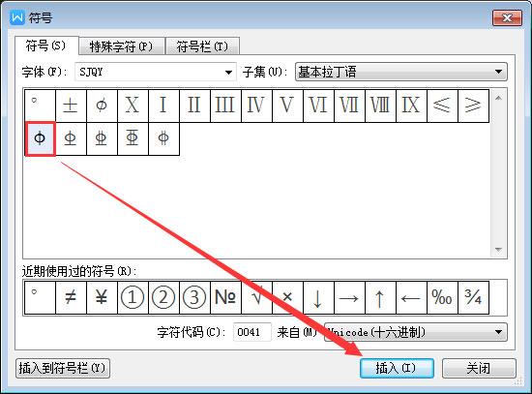
Task: Click the 字符代码 field showing 0041
Action: (252, 332)
